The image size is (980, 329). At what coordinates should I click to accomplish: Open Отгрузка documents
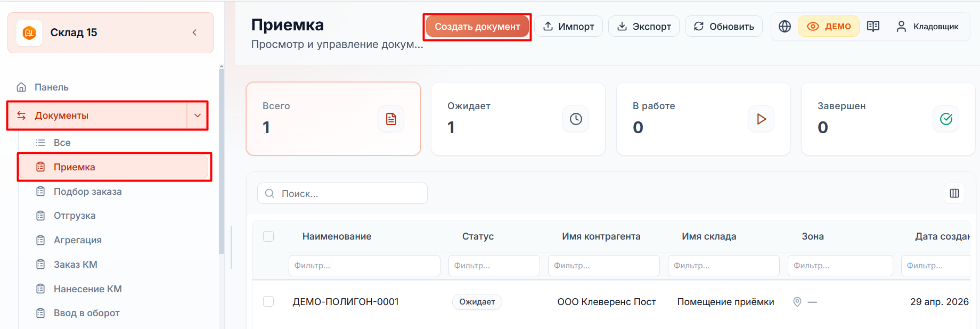[x=75, y=216]
